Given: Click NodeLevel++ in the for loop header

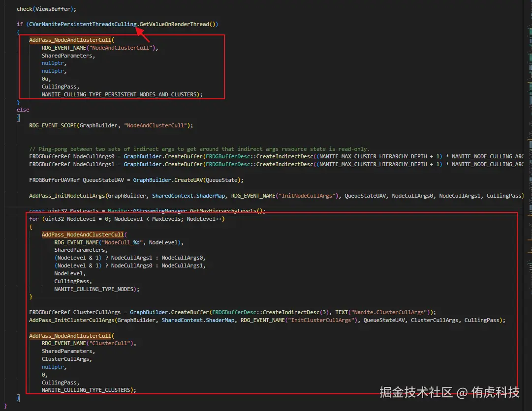Looking at the screenshot, I should [x=204, y=219].
